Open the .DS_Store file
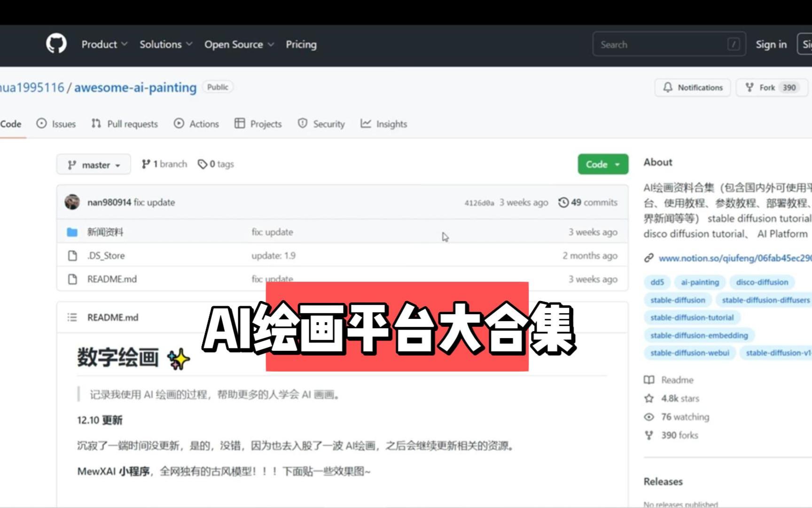The height and width of the screenshot is (508, 812). 106,255
